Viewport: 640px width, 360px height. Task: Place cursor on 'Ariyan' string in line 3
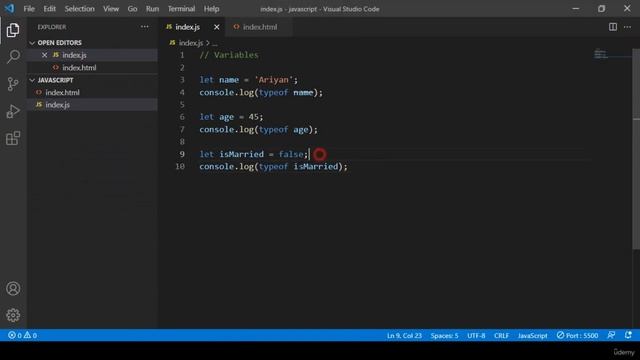pyautogui.click(x=273, y=80)
